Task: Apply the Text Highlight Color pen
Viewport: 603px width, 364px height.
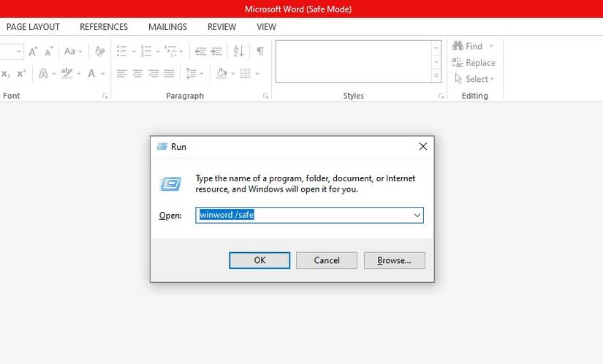Action: pos(67,73)
